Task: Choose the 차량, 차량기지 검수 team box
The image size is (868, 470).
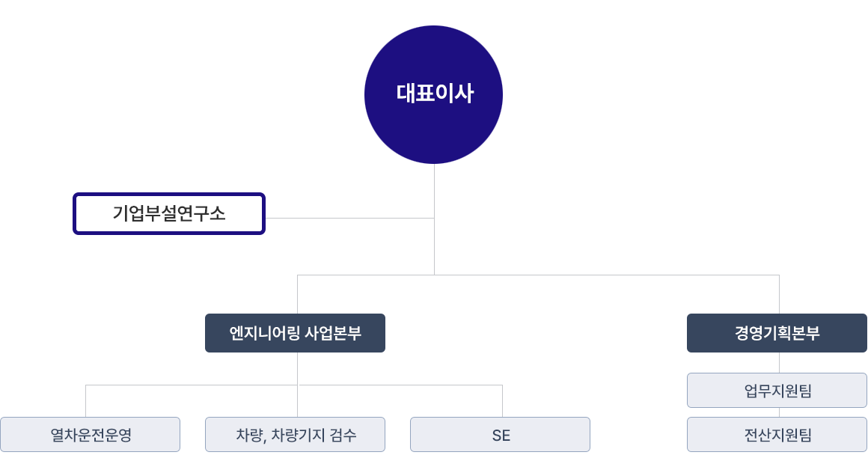Action: point(295,434)
